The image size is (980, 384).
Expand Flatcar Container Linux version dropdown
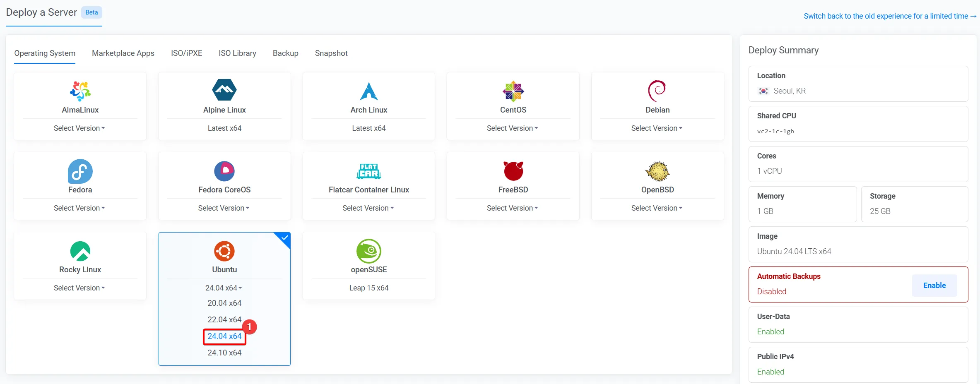click(368, 208)
